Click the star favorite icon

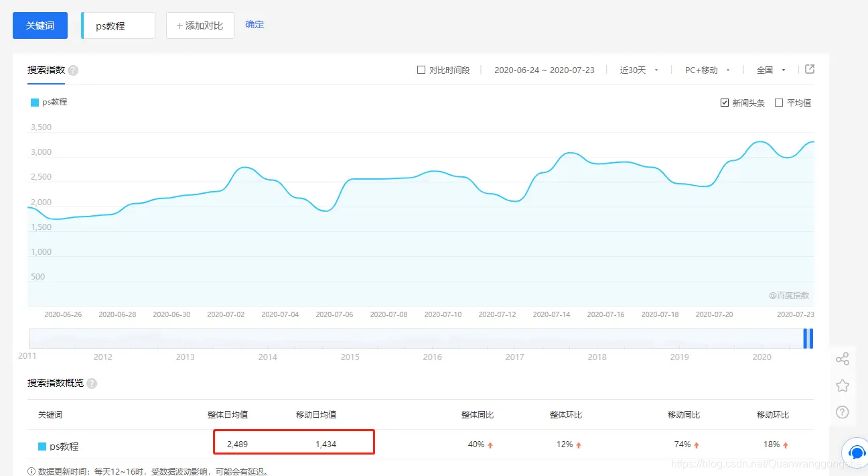[843, 385]
